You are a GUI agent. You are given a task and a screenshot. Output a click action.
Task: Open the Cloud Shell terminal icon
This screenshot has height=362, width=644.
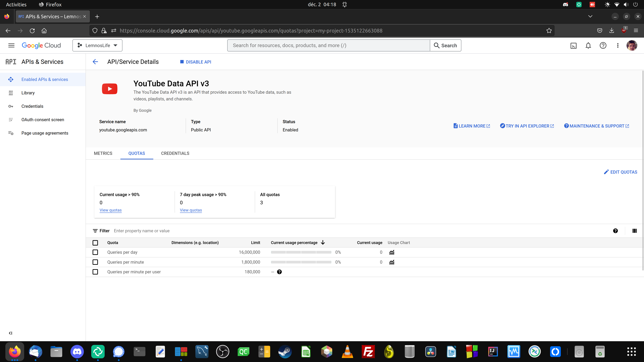573,45
